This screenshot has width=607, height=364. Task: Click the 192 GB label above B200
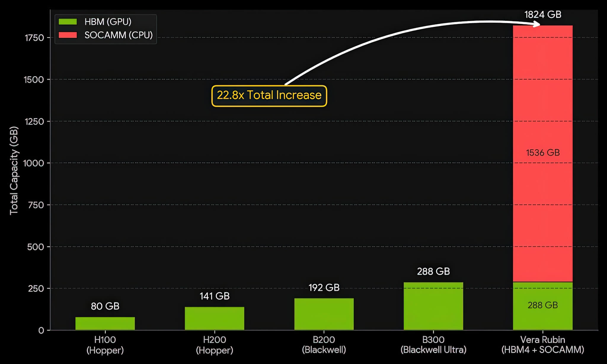[324, 287]
